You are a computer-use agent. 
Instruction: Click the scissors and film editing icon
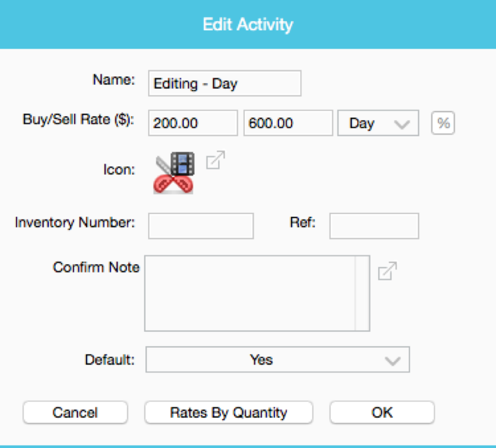tap(174, 173)
